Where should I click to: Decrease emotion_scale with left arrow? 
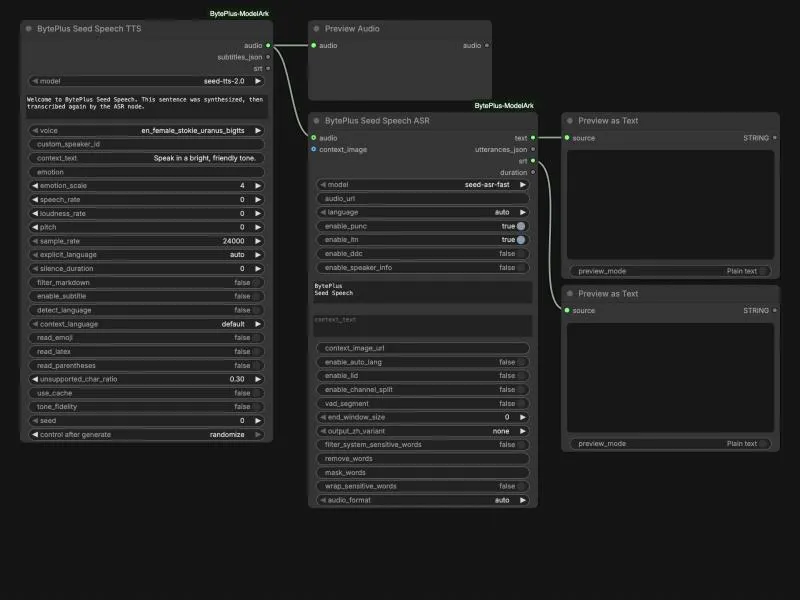[35, 186]
